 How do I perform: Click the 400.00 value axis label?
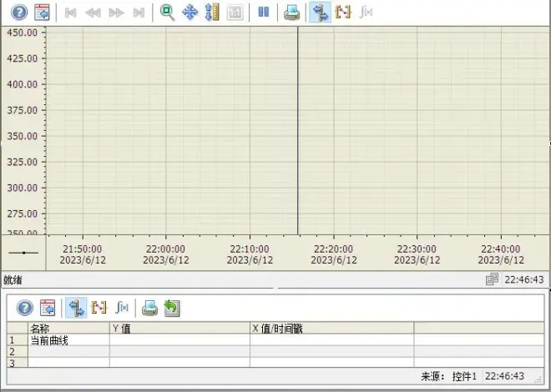click(x=23, y=84)
